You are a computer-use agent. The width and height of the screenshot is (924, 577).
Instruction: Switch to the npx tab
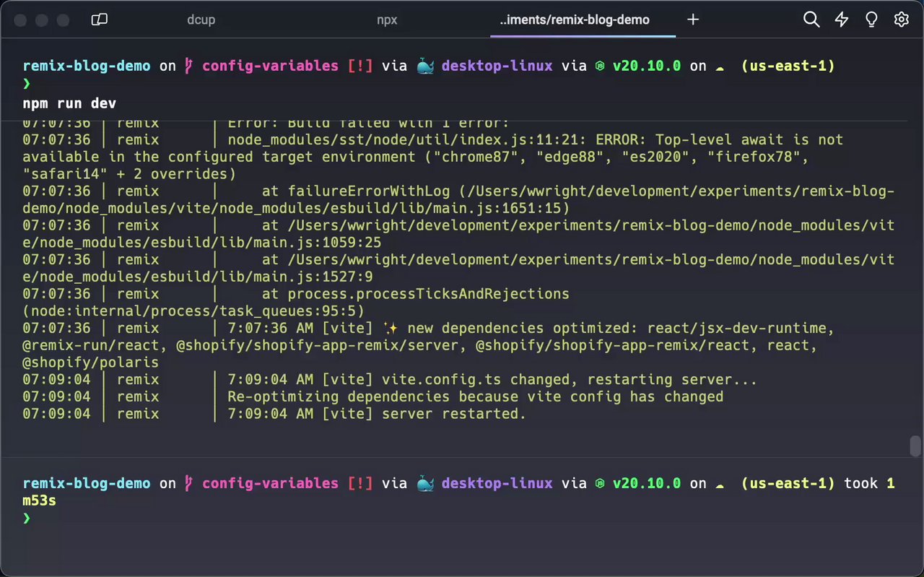[x=387, y=19]
